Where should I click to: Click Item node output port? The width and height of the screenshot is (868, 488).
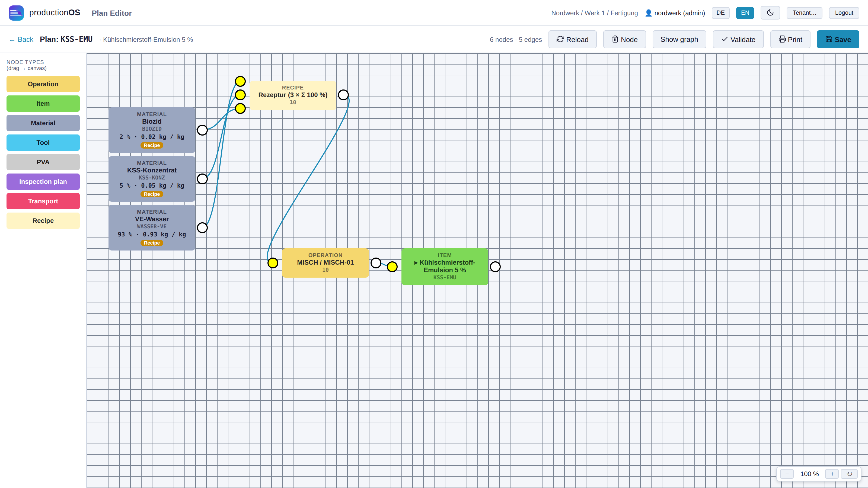click(x=495, y=267)
